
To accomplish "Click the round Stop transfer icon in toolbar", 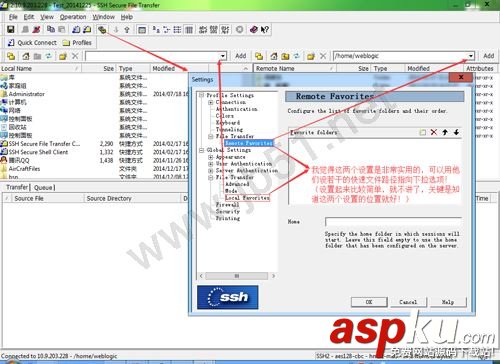I will (239, 30).
